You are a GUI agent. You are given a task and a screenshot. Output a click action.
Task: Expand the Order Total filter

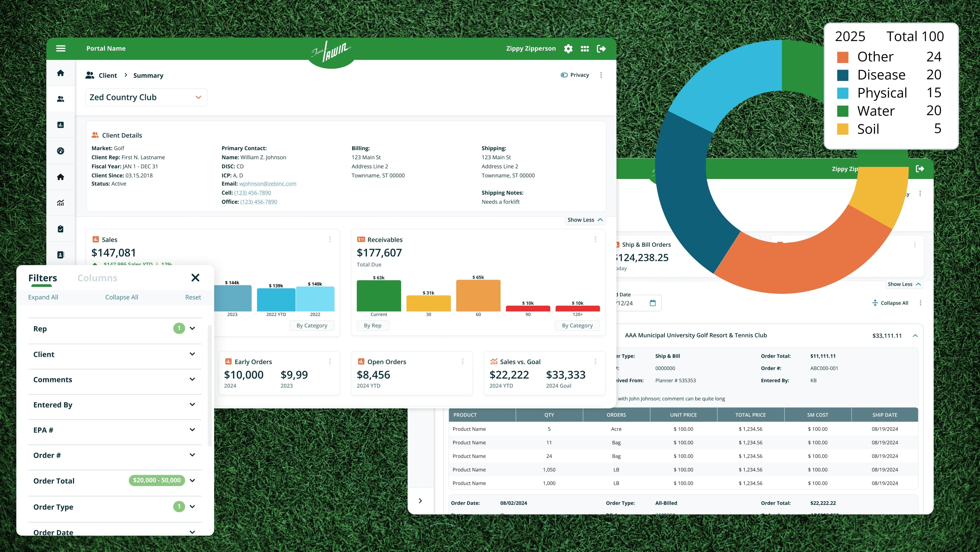click(x=192, y=481)
